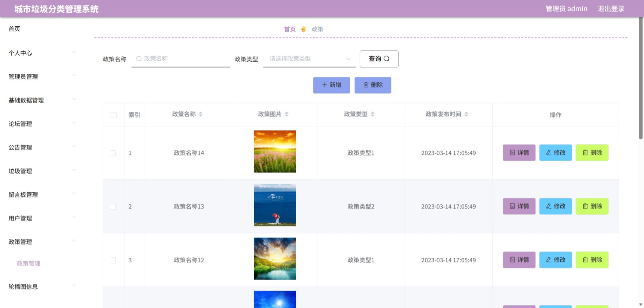Image resolution: width=644 pixels, height=308 pixels.
Task: Sort by the 政策图片 column arrows
Action: tap(286, 114)
